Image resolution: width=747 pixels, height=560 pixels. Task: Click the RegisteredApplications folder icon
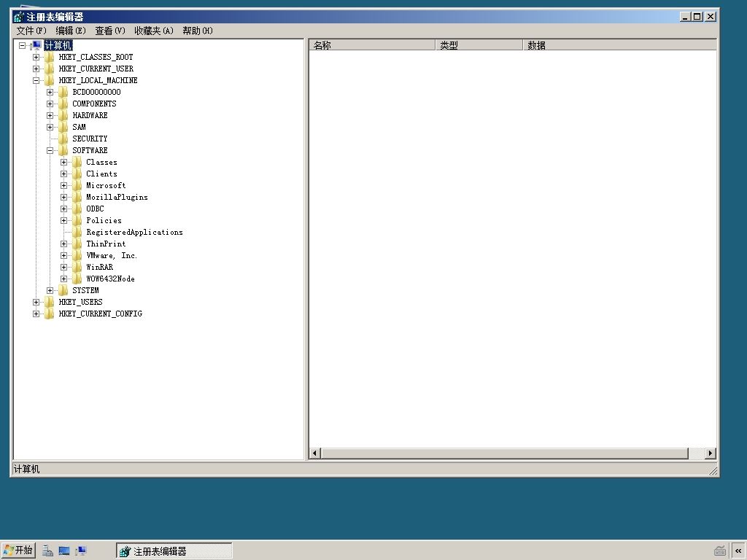click(x=77, y=233)
